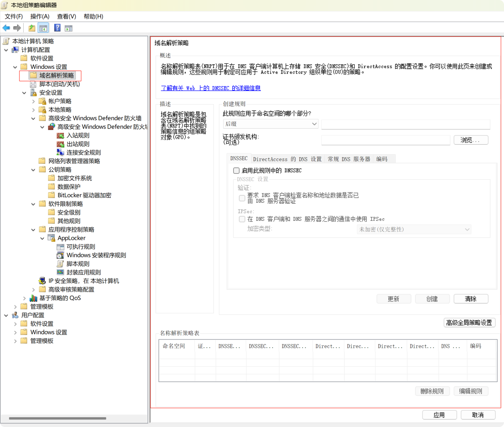
Task: Collapse the 软件限制策略 node
Action: click(x=34, y=204)
